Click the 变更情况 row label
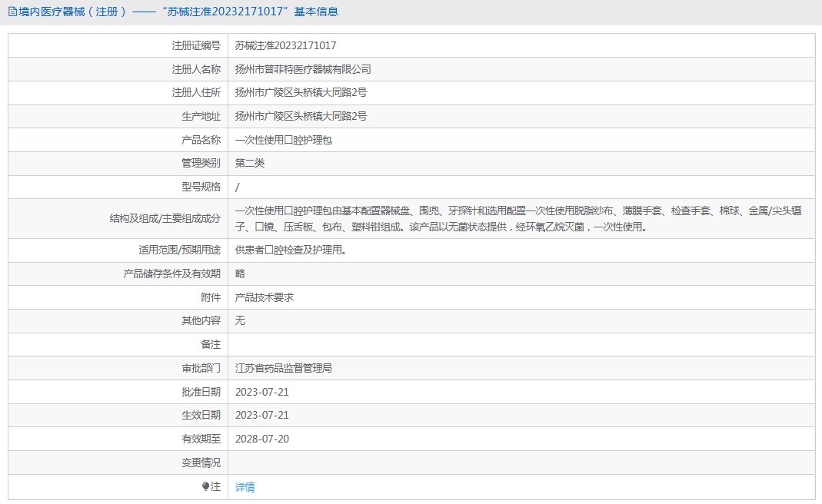This screenshot has width=822, height=504. click(201, 463)
